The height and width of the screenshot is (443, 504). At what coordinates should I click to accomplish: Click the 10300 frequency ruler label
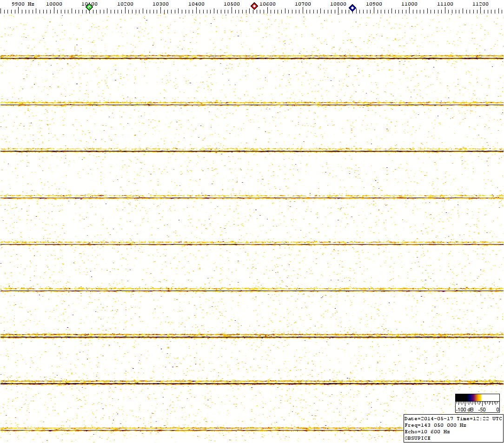click(x=160, y=4)
